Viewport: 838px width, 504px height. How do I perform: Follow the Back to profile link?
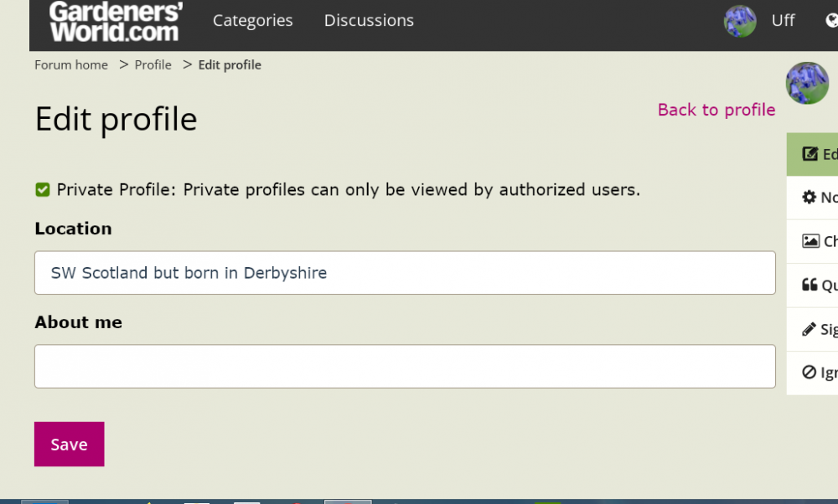click(716, 110)
